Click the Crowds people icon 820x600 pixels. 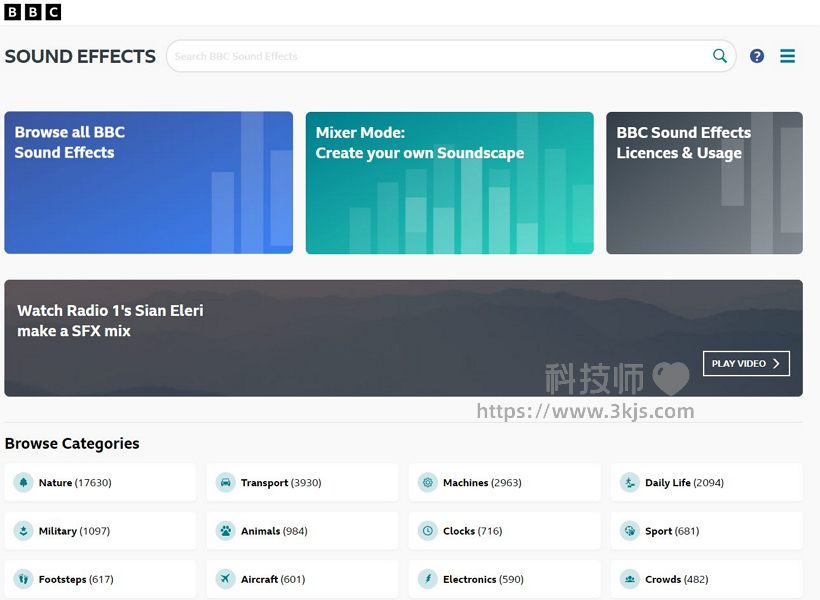pos(630,579)
